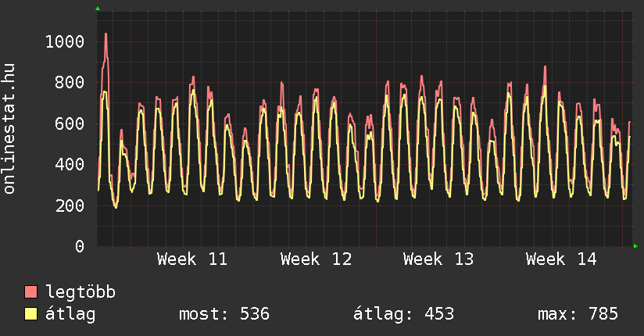This screenshot has height=336, width=644.
Task: Click the 400 y-axis tick label
Action: click(x=69, y=165)
